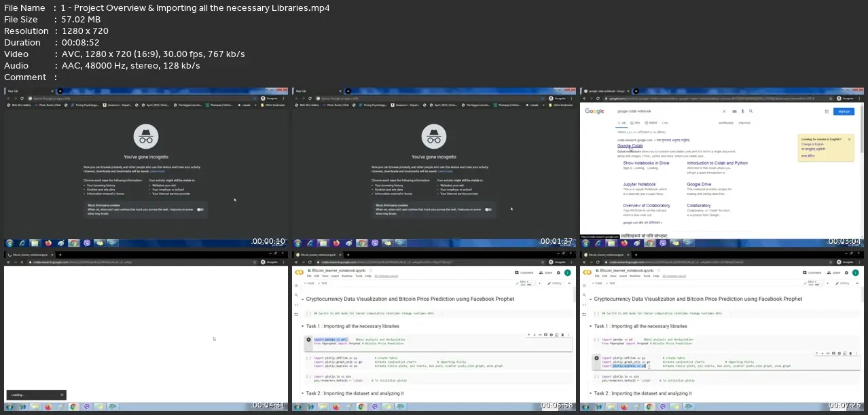Click Google search box in 00:03:04 frame

click(x=666, y=111)
